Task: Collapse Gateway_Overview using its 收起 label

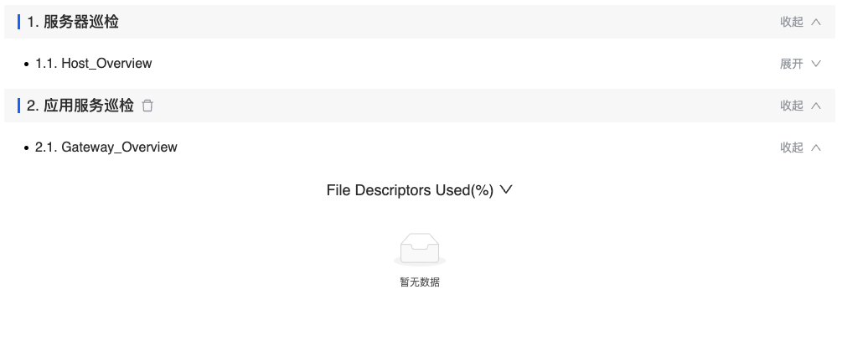Action: pyautogui.click(x=791, y=147)
